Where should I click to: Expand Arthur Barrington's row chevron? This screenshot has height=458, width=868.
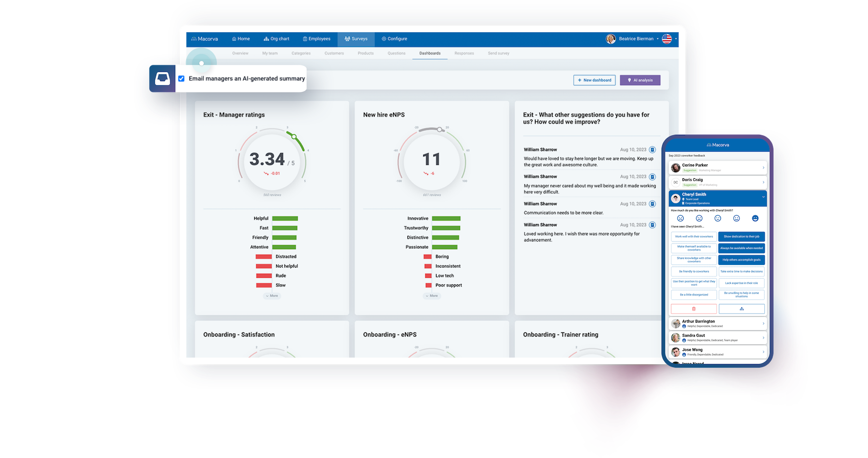point(764,324)
